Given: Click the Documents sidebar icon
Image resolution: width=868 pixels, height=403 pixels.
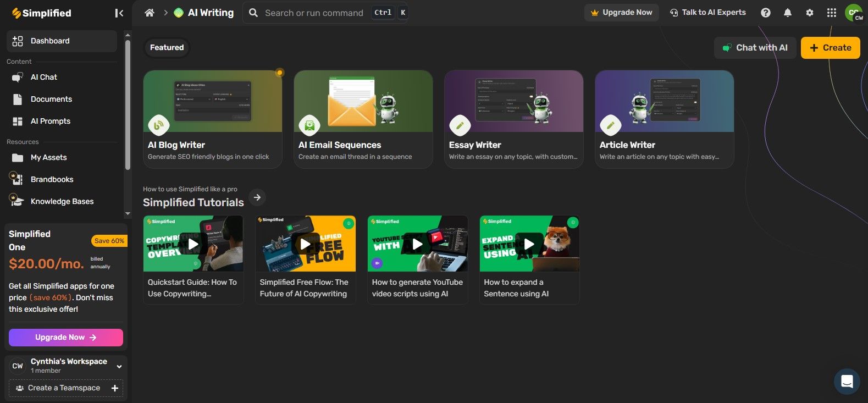Looking at the screenshot, I should tap(18, 100).
